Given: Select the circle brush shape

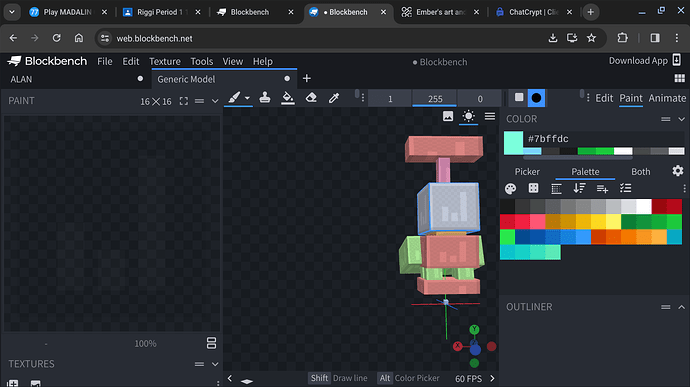Looking at the screenshot, I should pos(536,98).
